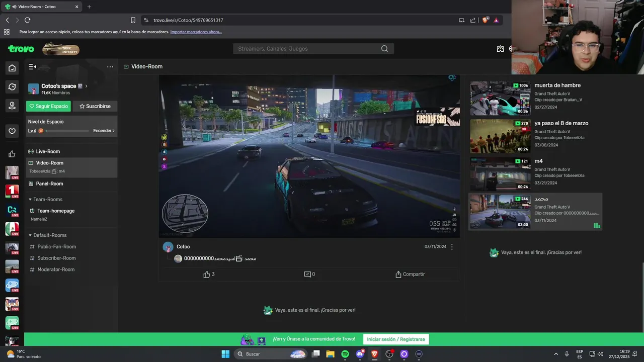Open the Tank Infinity promo banner
The image size is (644, 362).
(x=61, y=49)
